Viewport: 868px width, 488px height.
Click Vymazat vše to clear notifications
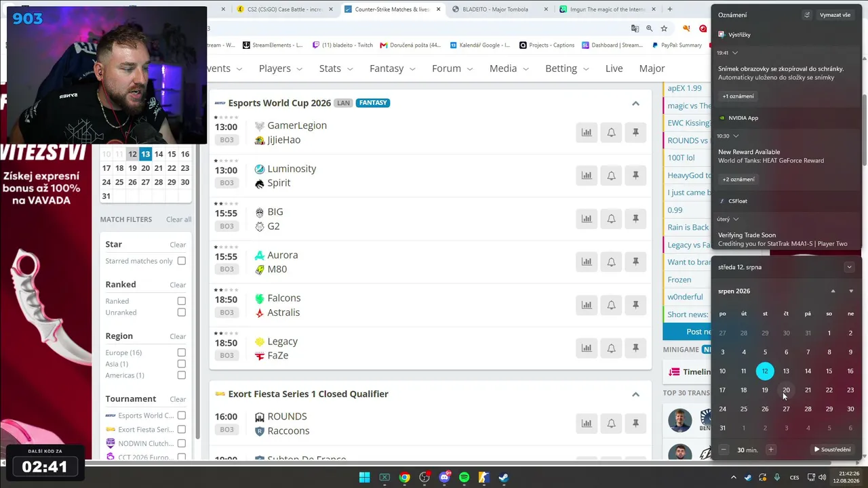click(835, 15)
